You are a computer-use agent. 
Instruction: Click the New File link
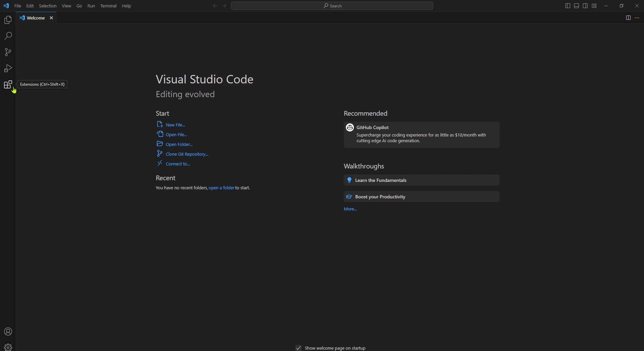tap(171, 125)
